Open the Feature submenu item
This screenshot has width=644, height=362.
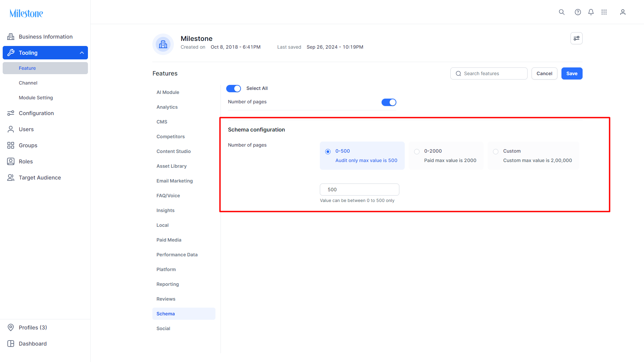click(45, 68)
